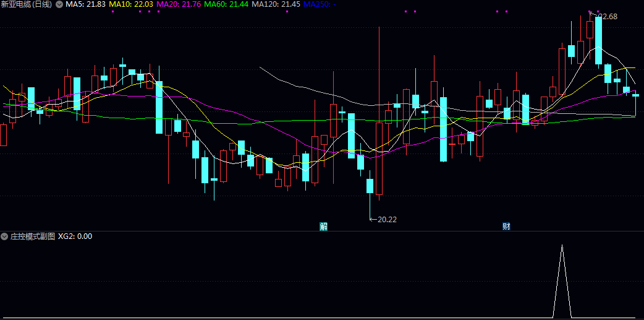Click the 20.22 low price label
Screen dimensions: 644x320
387,220
